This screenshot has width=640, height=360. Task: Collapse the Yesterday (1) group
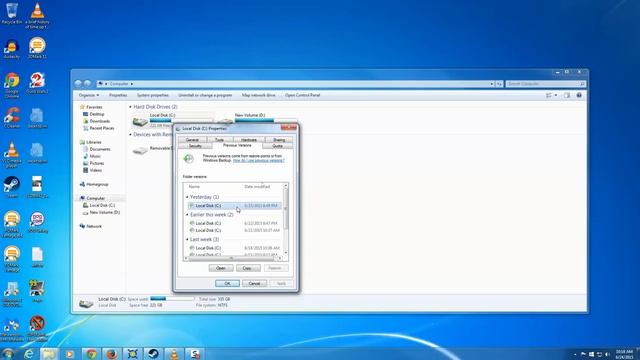click(187, 197)
